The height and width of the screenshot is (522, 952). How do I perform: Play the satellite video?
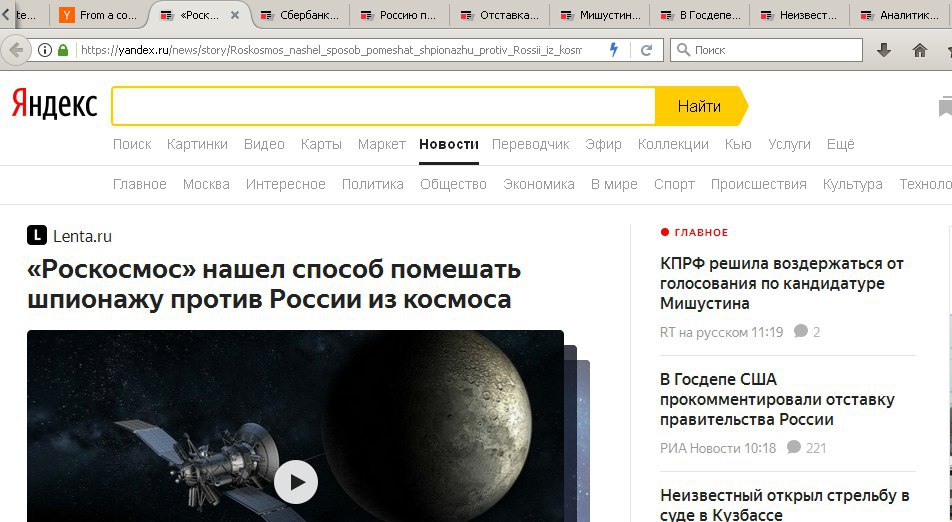296,482
